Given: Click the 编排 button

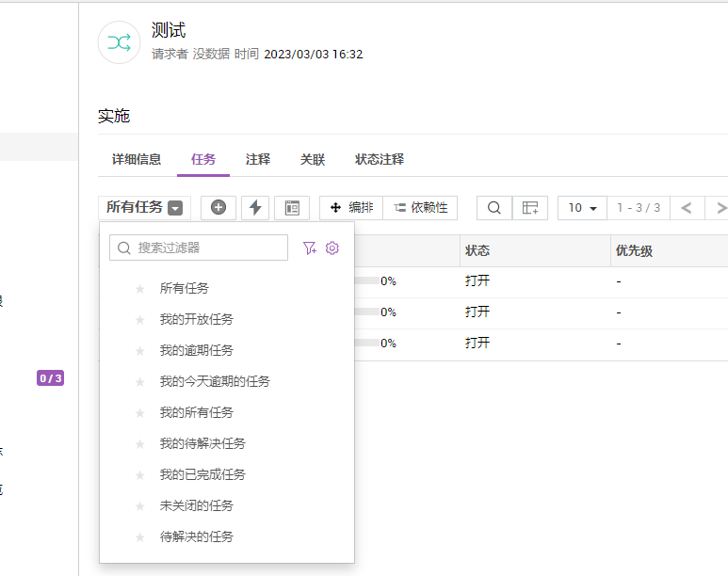Looking at the screenshot, I should [351, 208].
